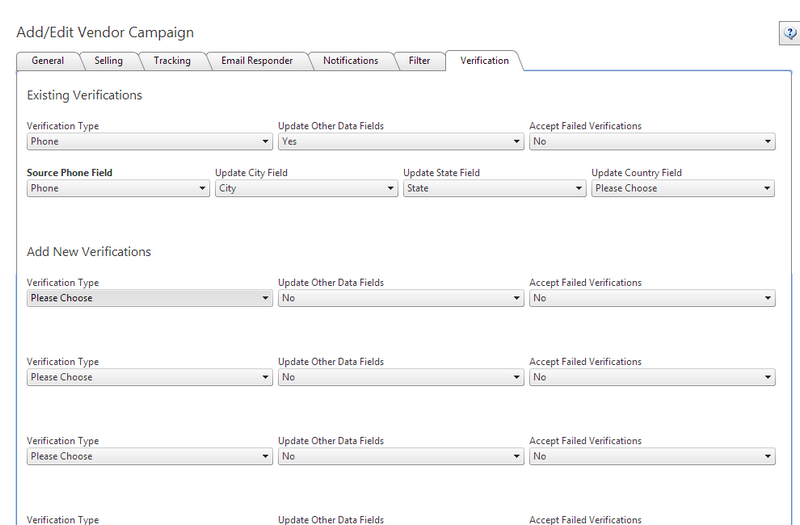This screenshot has height=525, width=800.
Task: Open the Selling tab
Action: point(108,61)
